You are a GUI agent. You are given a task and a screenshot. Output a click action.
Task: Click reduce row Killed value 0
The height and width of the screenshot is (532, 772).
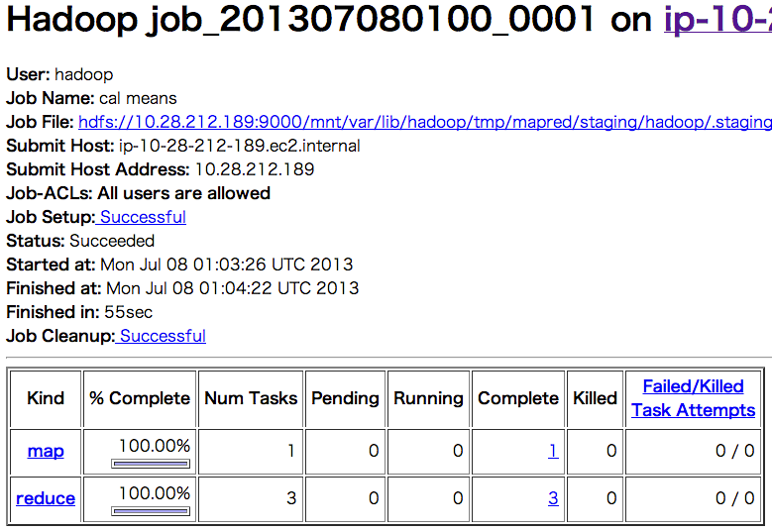[611, 498]
